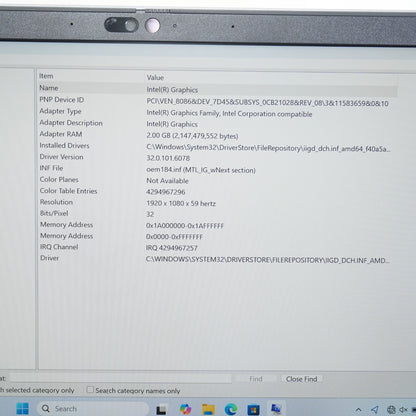Enable Search category names only checkbox

[x=90, y=389]
